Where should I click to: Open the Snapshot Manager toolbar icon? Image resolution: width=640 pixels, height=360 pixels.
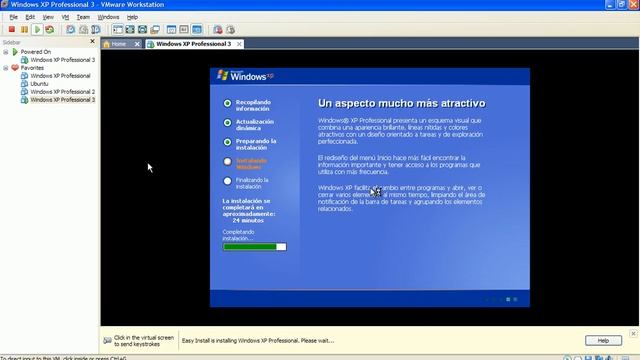click(x=96, y=29)
